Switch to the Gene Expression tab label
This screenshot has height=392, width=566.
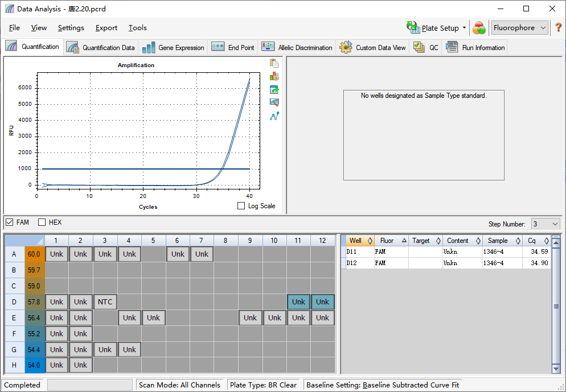tap(181, 48)
